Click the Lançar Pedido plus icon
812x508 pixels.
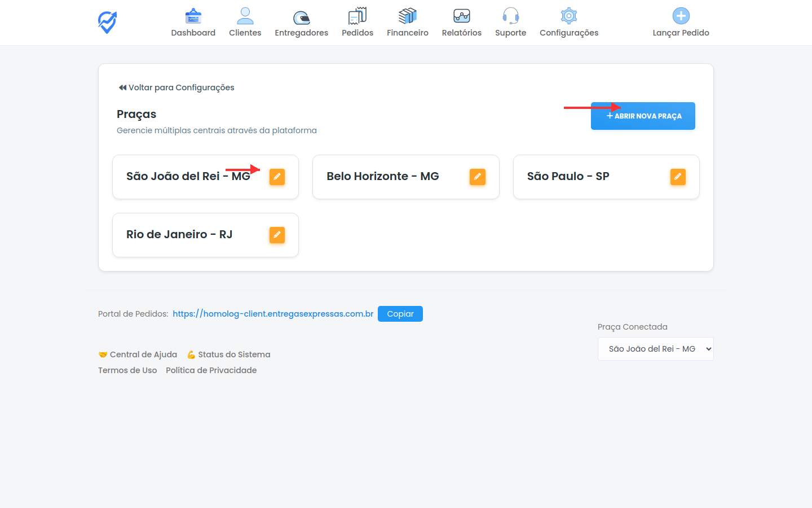pyautogui.click(x=681, y=16)
